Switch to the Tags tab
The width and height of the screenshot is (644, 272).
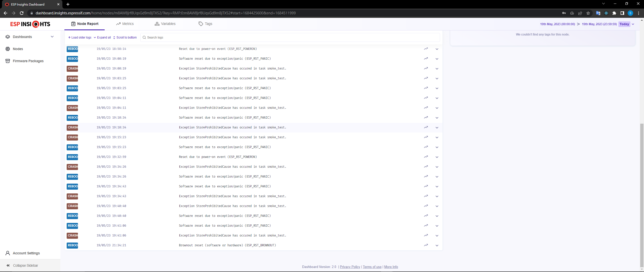pos(209,23)
